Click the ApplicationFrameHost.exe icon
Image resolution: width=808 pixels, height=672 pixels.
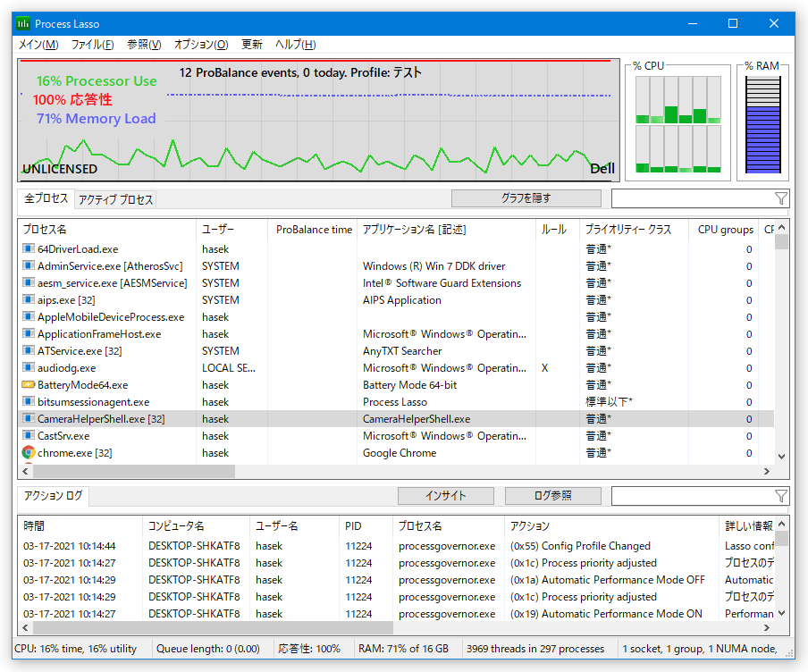coord(29,334)
